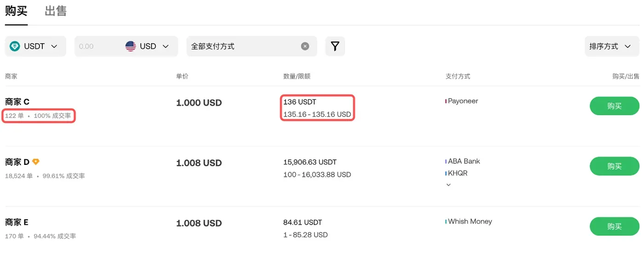
Task: Click the 18,524 单 99.61% 成交率 stats
Action: pos(45,176)
